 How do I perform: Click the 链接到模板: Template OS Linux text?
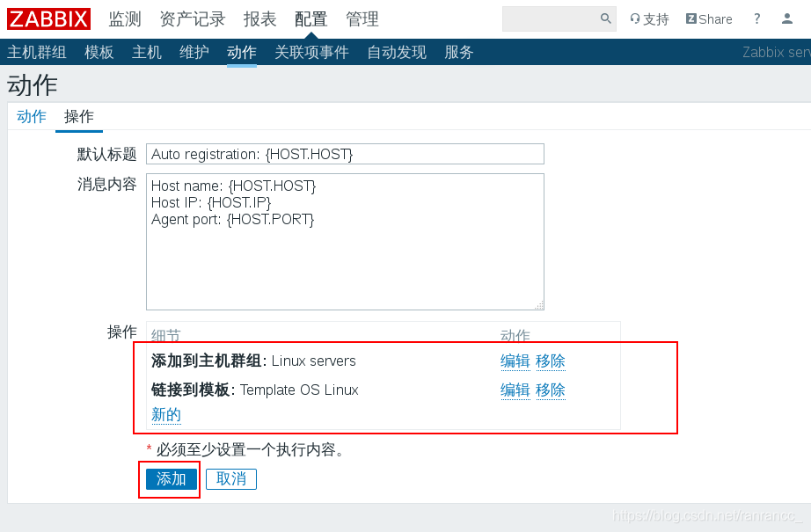254,390
